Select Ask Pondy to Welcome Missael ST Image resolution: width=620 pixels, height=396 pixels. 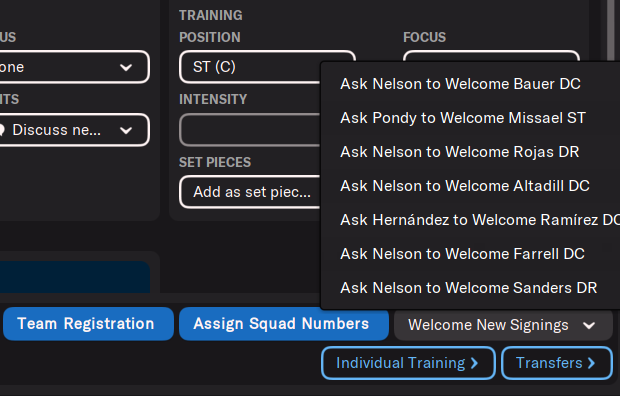click(471, 118)
